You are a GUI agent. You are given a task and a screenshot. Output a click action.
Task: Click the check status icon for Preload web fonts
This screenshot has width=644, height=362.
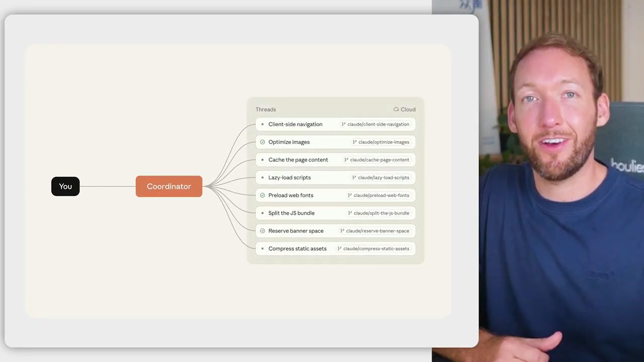[262, 195]
